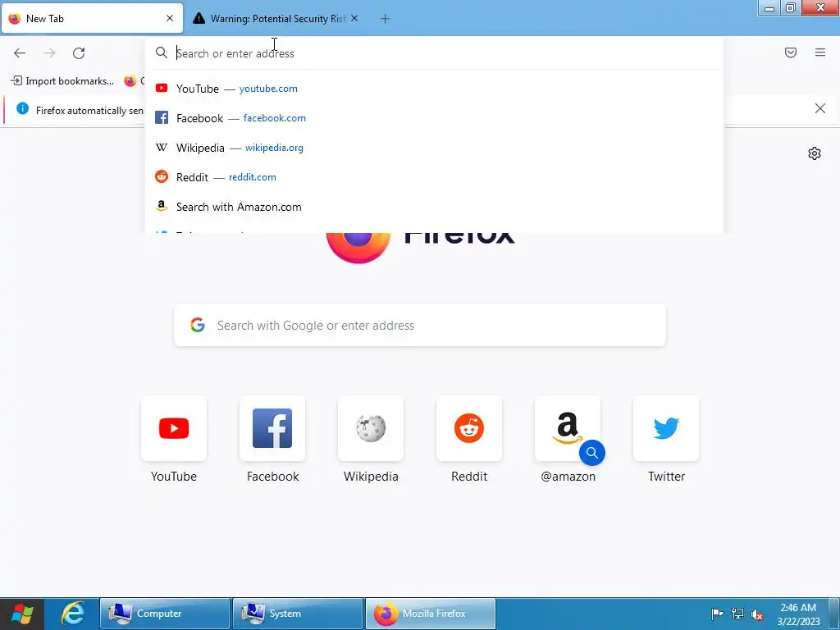The image size is (840, 630).
Task: Open Action Center flag in tray
Action: [717, 614]
